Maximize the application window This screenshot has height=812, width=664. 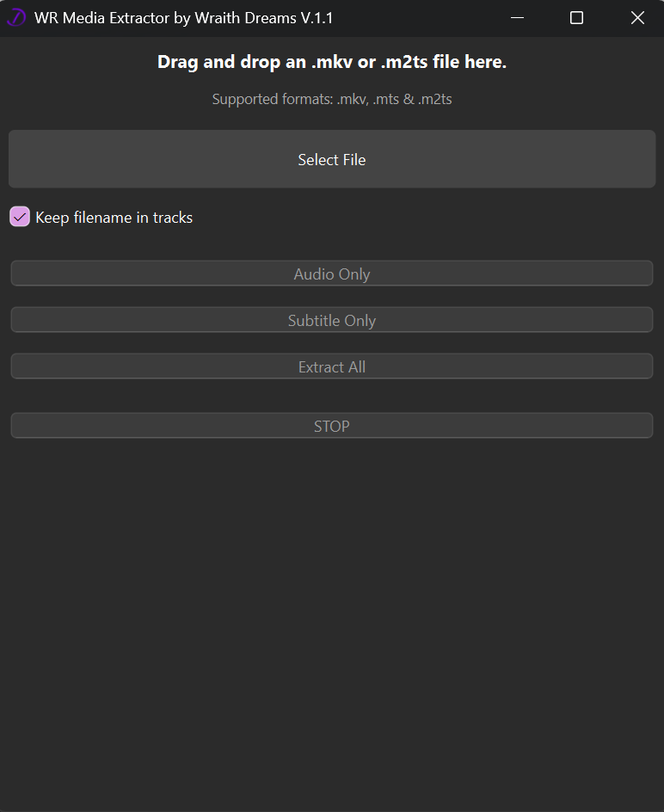576,18
